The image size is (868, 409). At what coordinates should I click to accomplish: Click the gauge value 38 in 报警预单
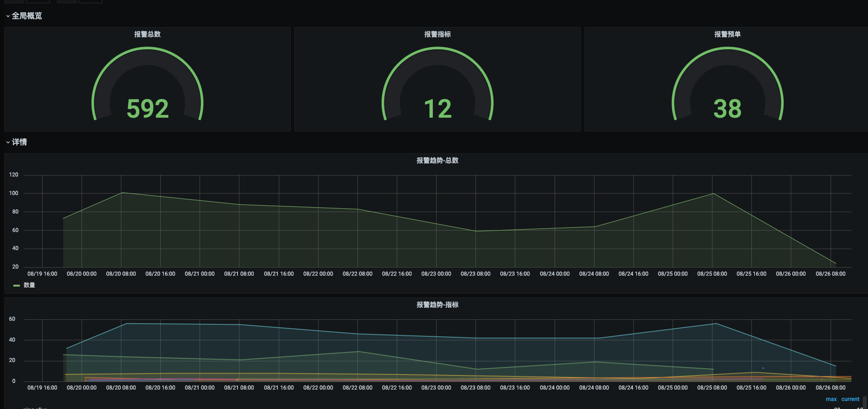pyautogui.click(x=727, y=109)
